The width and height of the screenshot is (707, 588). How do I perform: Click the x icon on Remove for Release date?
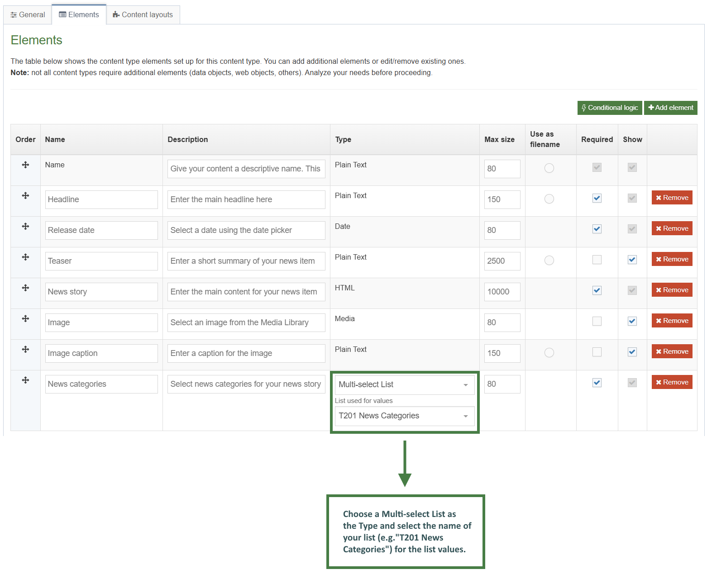(x=659, y=228)
